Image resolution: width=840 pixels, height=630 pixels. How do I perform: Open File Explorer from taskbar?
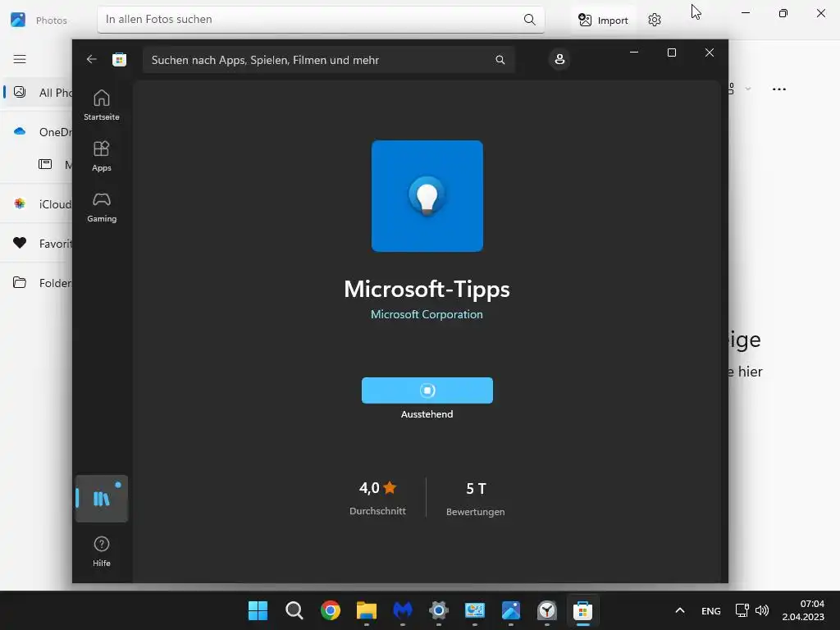[x=367, y=610]
